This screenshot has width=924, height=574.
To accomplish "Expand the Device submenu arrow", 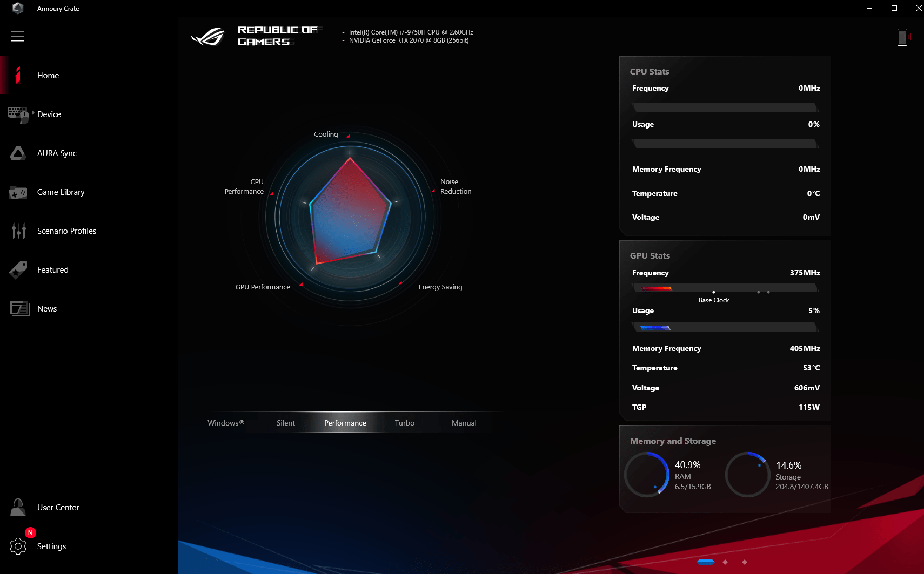I will click(x=33, y=113).
